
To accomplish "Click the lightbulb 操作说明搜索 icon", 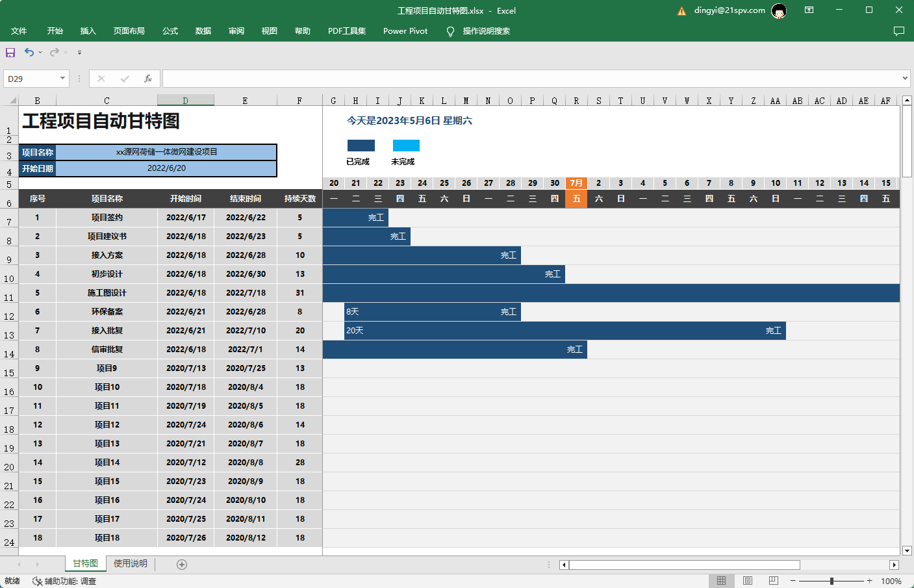I will pos(451,31).
